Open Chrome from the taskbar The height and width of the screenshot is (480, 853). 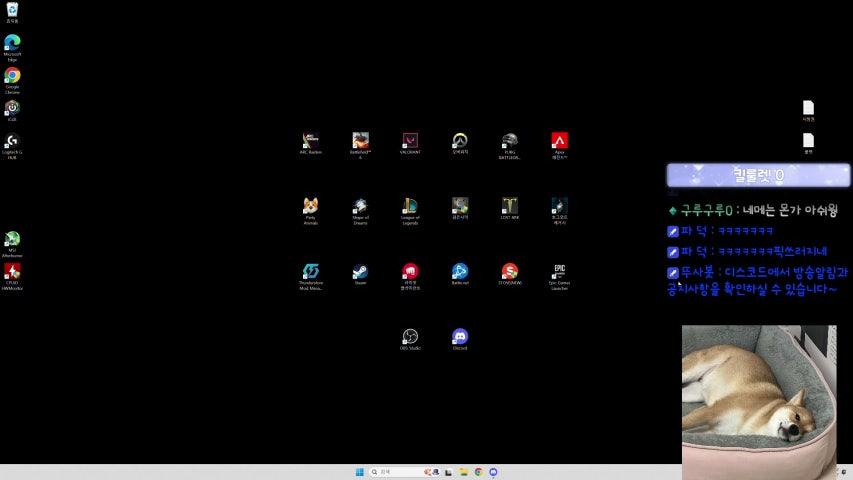(x=479, y=472)
